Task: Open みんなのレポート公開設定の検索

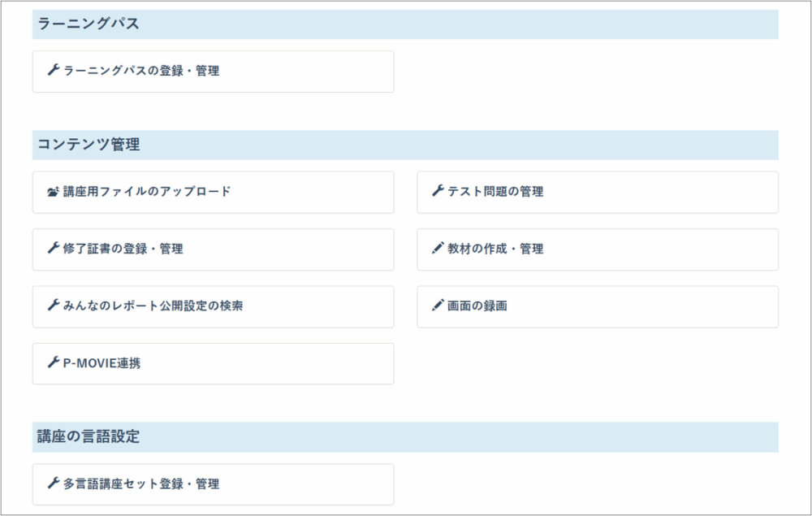Action: coord(214,306)
